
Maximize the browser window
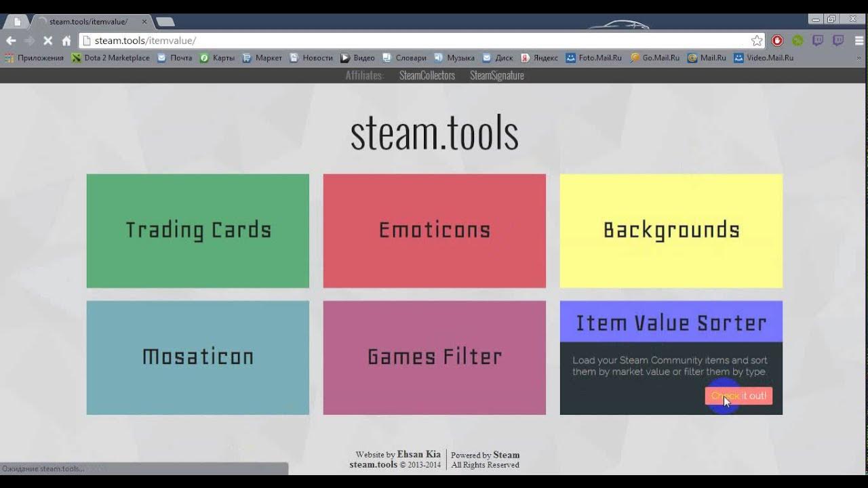coord(831,19)
